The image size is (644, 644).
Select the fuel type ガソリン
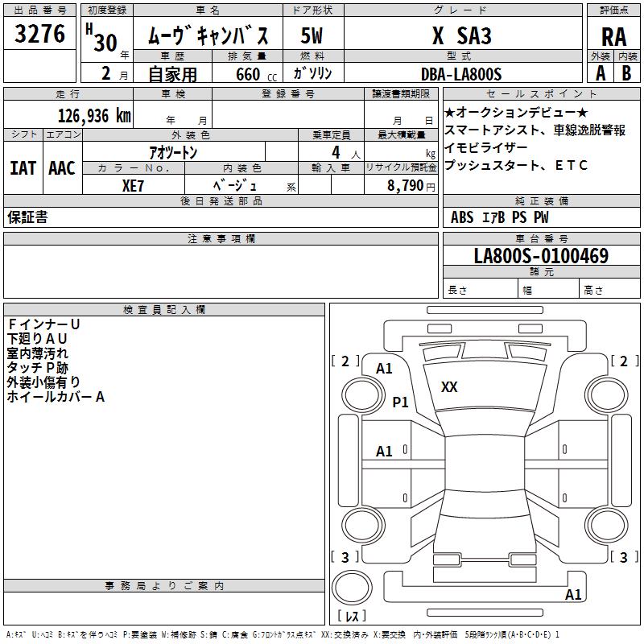point(312,73)
